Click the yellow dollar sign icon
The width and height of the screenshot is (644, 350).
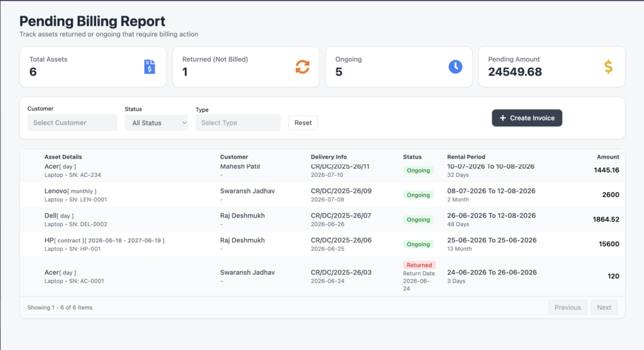click(x=608, y=67)
